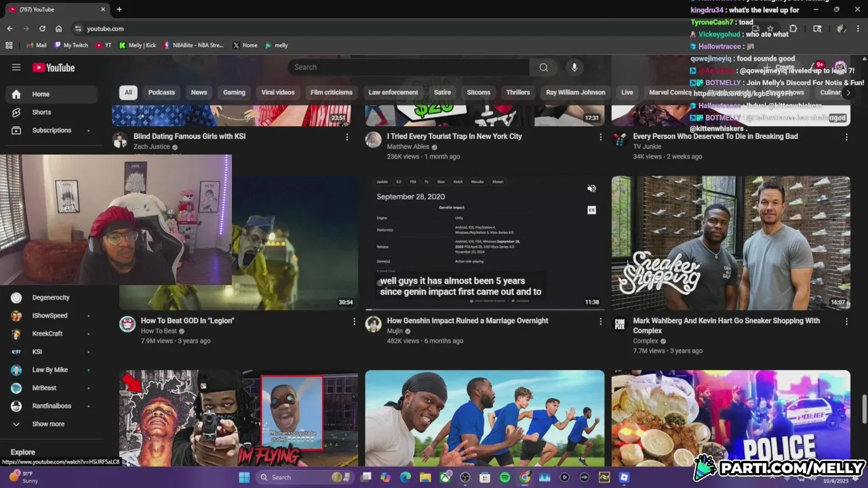The image size is (868, 488).
Task: Open options for Sneaker Shopping video
Action: (x=846, y=321)
